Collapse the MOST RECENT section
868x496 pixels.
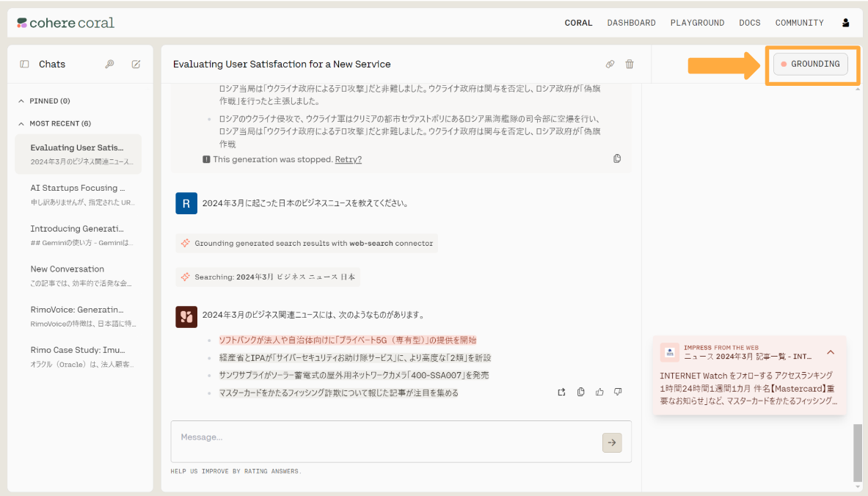pos(22,123)
